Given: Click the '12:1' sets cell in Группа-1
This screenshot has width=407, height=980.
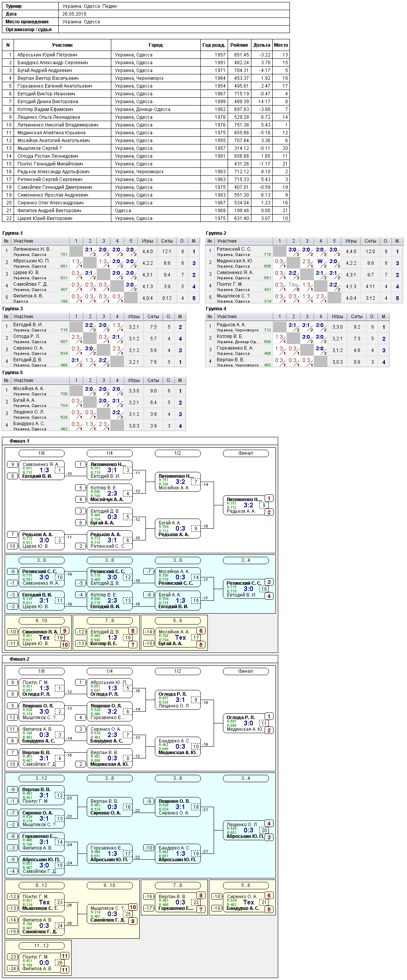Looking at the screenshot, I should 167,252.
